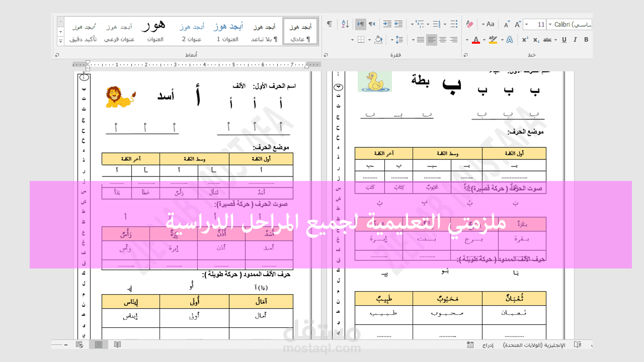Switch to Read Mode in the status bar
This screenshot has width=644, height=362.
tap(118, 344)
